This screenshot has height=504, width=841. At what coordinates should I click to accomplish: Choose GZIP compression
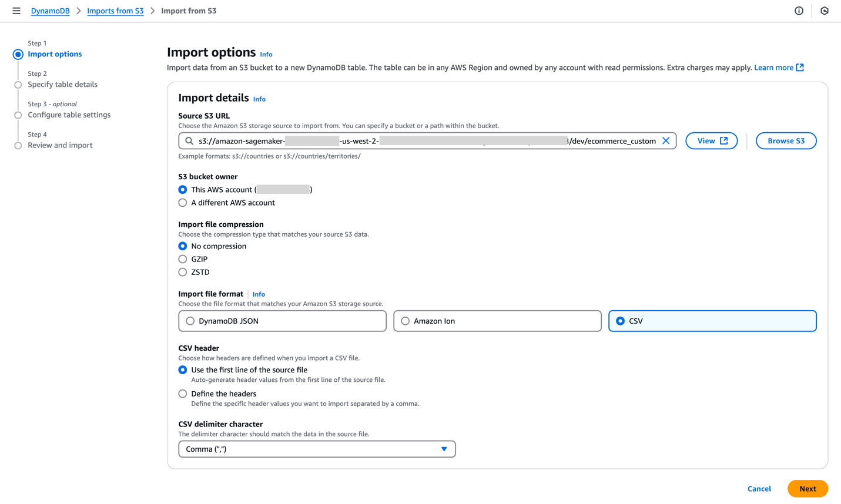coord(183,259)
